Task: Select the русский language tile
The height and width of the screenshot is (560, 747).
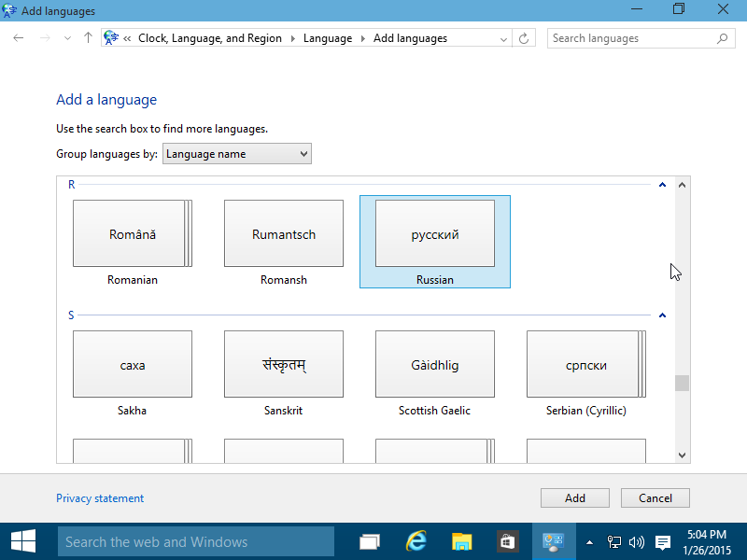Action: tap(435, 233)
